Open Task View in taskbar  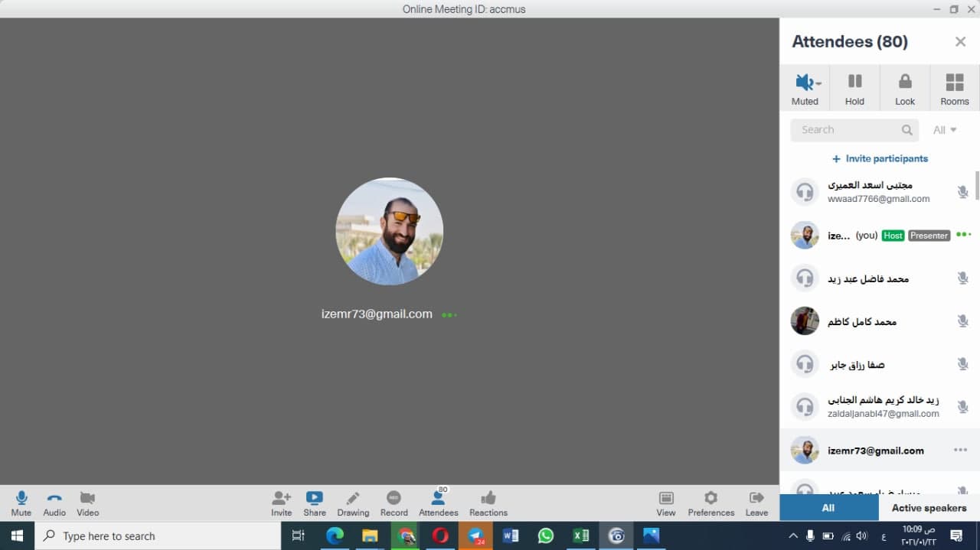click(299, 535)
